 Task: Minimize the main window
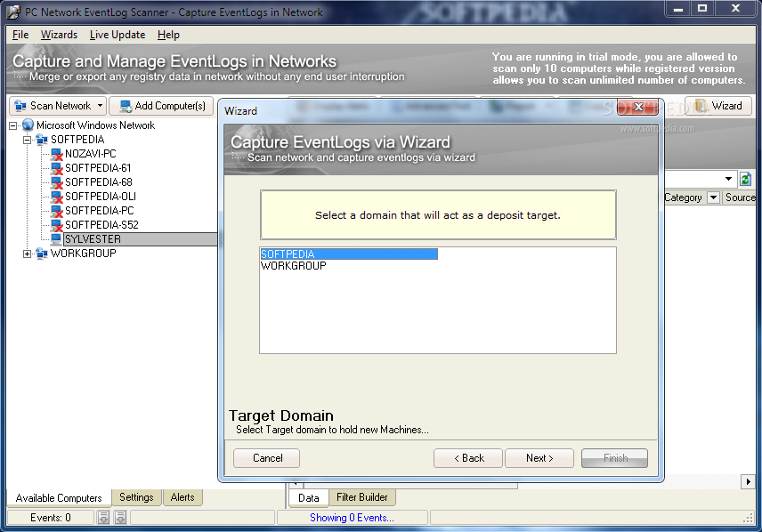678,9
